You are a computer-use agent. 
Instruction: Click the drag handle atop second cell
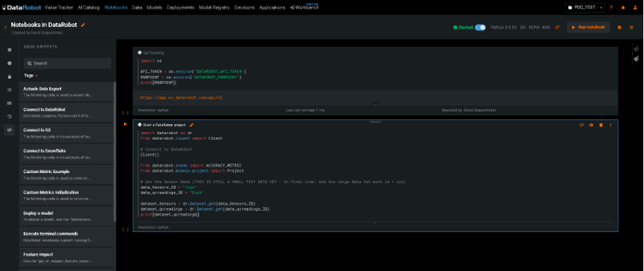coord(375,121)
